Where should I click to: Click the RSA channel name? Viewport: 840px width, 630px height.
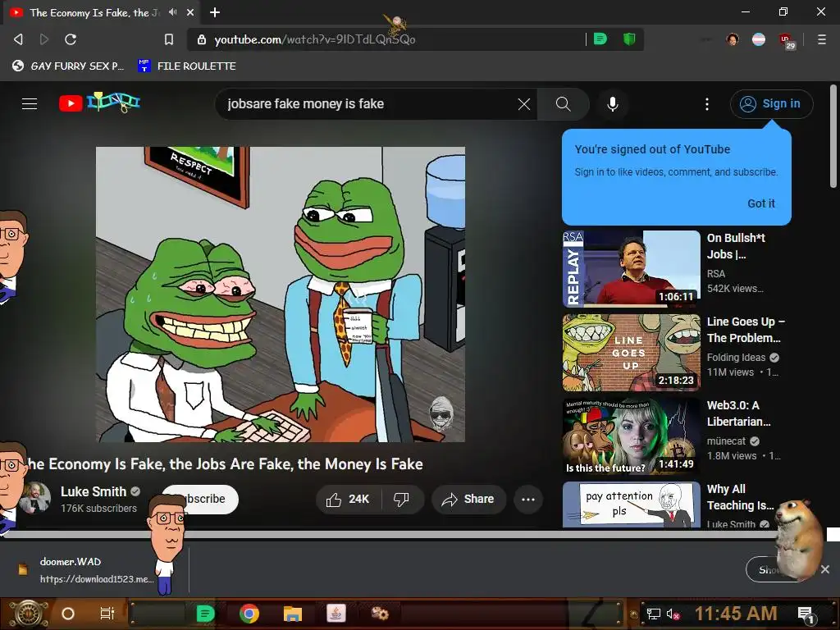(x=715, y=274)
